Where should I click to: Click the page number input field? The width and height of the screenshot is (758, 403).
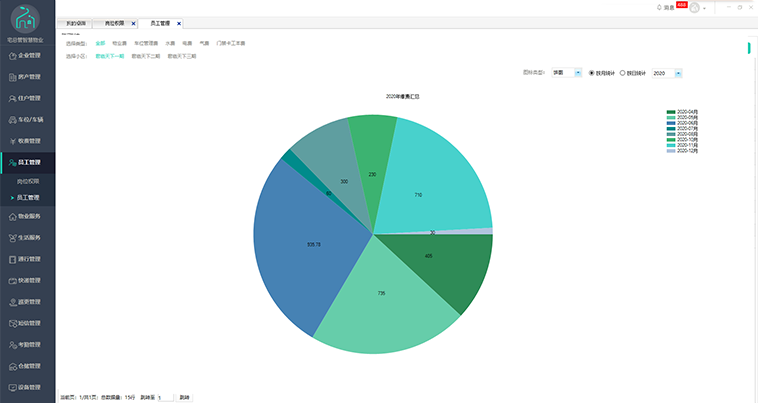[165, 397]
